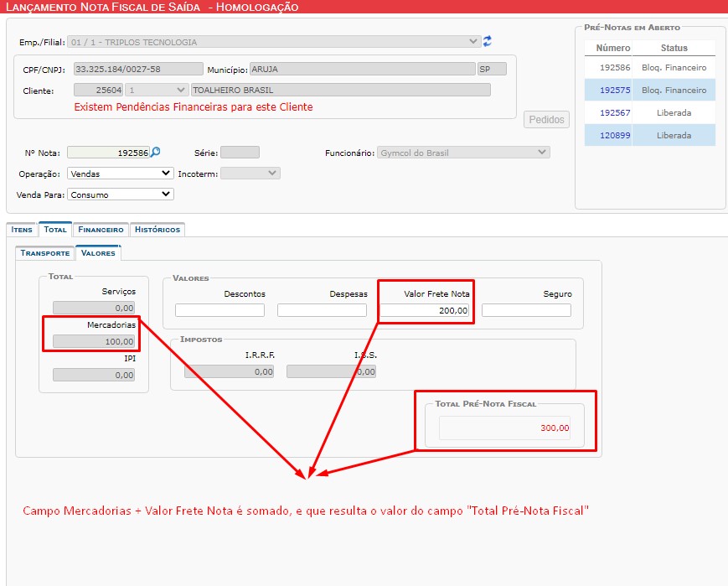Screen dimensions: 728x586
Task: Switch to the Transporte sub-tab
Action: tap(45, 253)
